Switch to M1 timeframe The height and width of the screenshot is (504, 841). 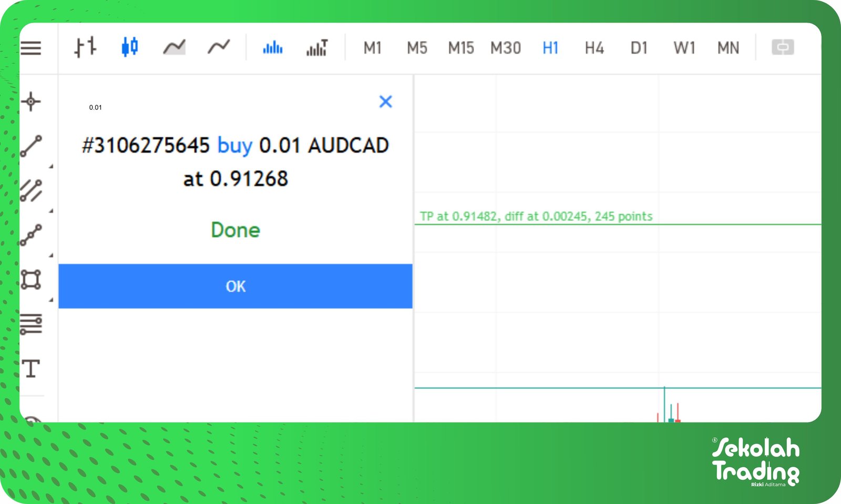[372, 48]
